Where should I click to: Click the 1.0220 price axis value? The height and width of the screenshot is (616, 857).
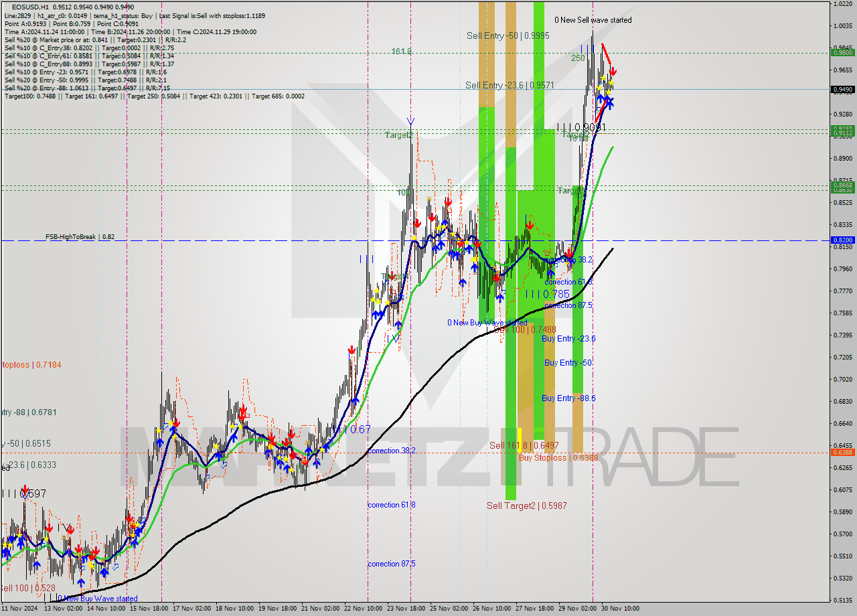[x=842, y=3]
